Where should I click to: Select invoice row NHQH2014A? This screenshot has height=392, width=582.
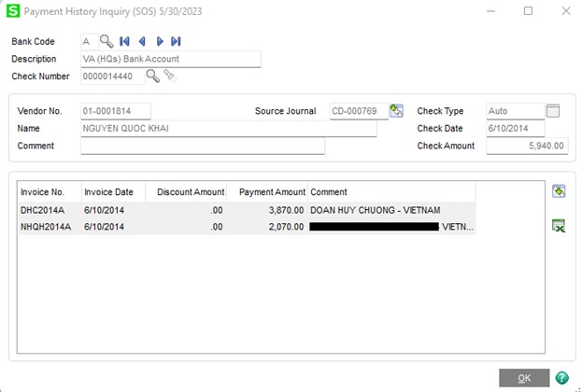click(x=247, y=227)
